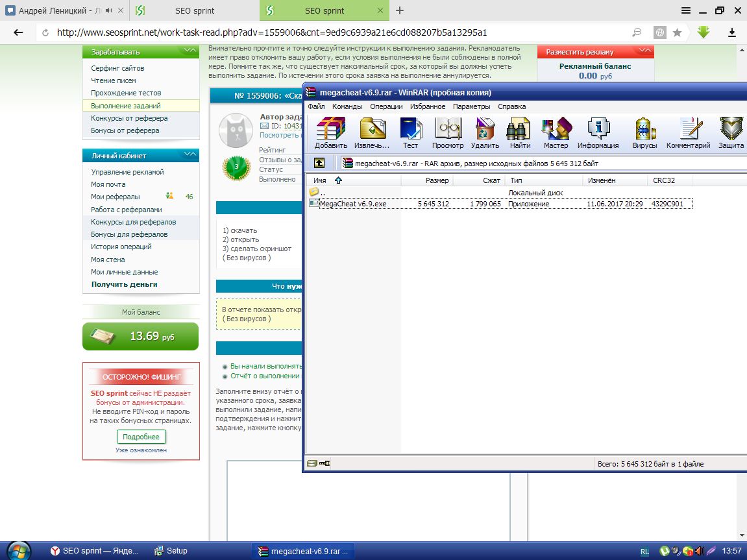Click the browser scrollbar down arrow
The width and height of the screenshot is (747, 560).
[x=742, y=535]
